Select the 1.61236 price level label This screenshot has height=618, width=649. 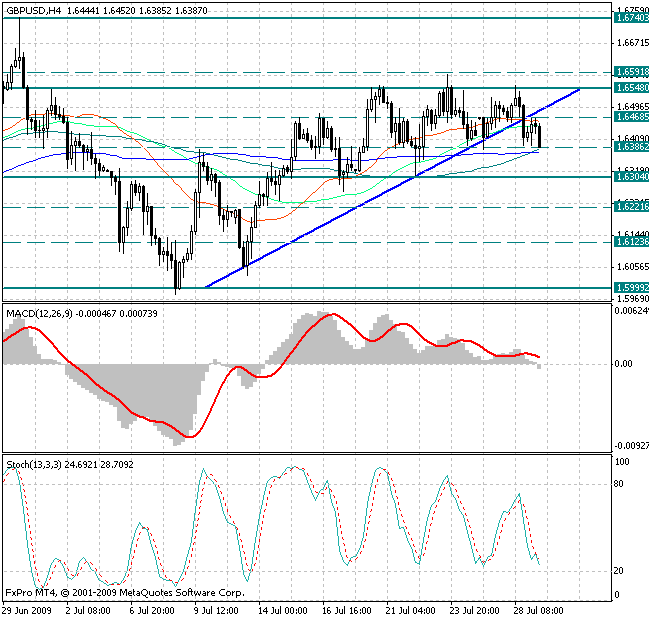coord(631,242)
